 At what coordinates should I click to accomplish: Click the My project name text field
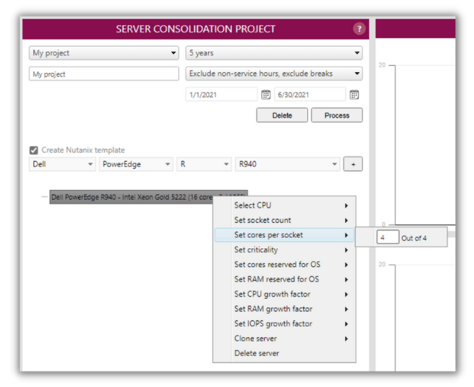point(104,74)
